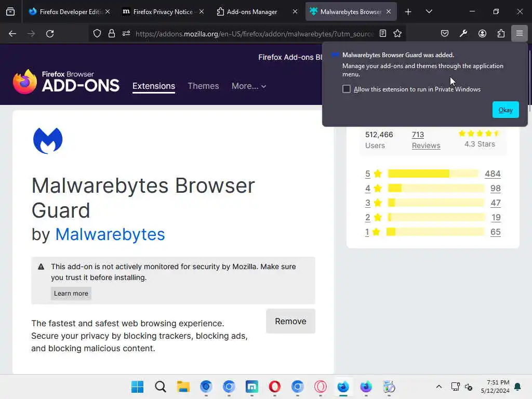Open the Extensions navigation link
Viewport: 532px width, 399px height.
tap(154, 86)
